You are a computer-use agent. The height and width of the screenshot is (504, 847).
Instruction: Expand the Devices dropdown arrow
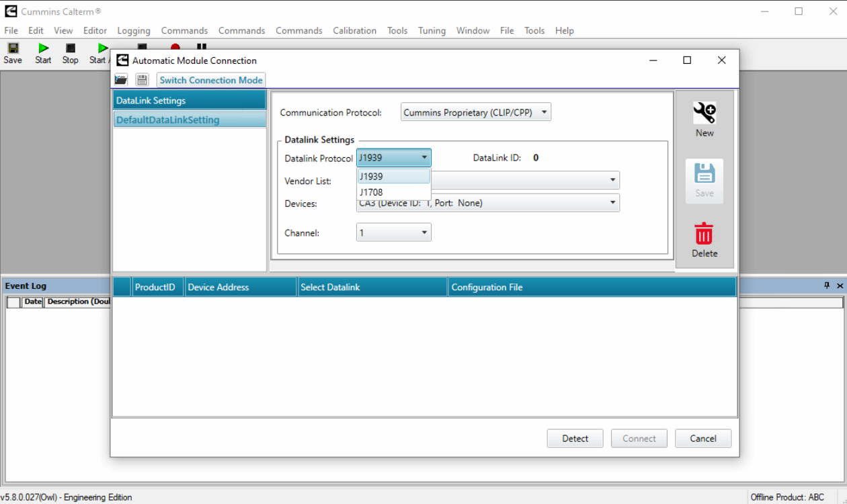click(x=612, y=202)
